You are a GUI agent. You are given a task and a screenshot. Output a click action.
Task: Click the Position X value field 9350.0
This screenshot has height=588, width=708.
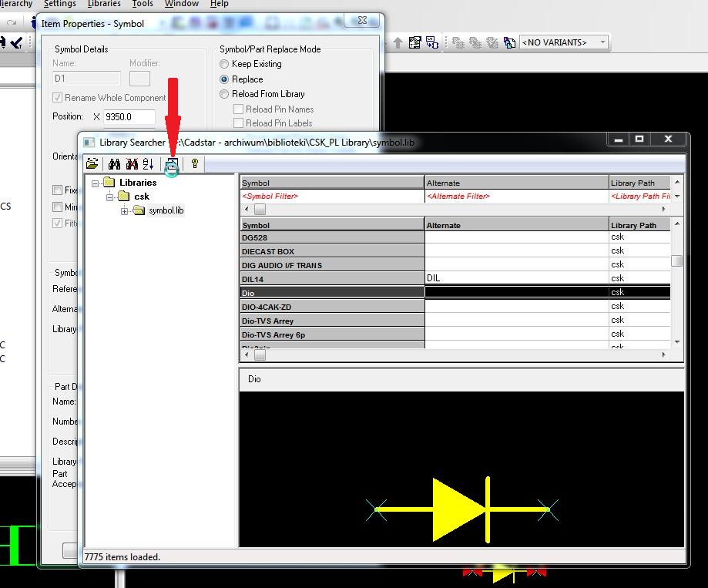(129, 117)
